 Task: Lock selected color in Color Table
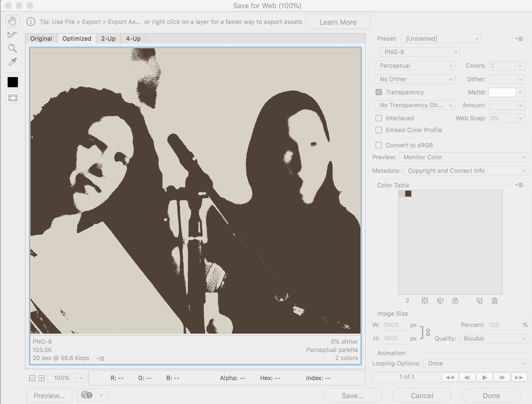(x=455, y=301)
